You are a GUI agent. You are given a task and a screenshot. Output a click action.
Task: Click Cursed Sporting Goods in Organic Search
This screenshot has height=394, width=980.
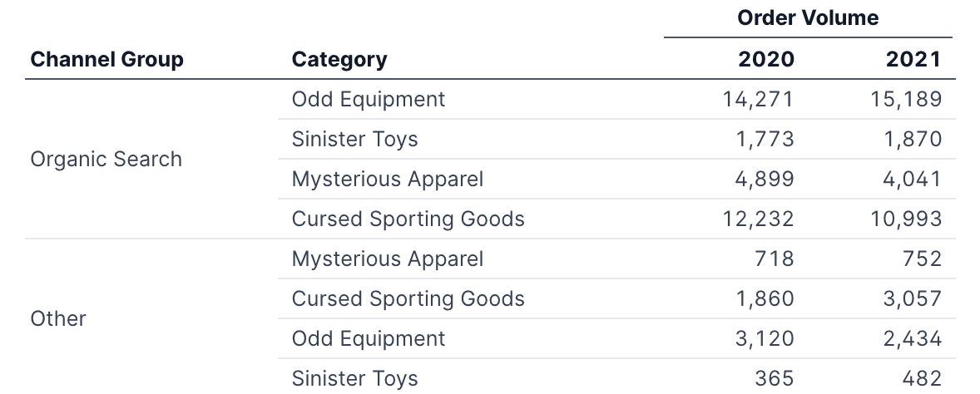tap(408, 219)
